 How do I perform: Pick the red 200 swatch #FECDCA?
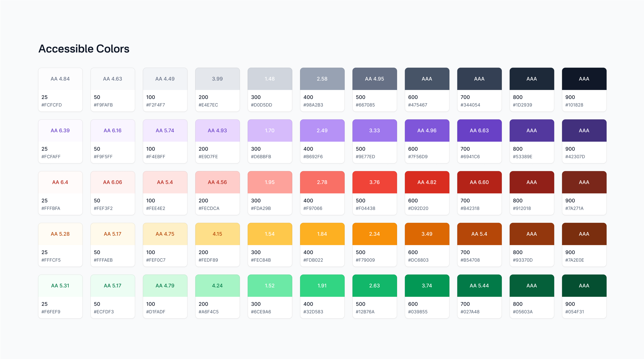(x=217, y=183)
